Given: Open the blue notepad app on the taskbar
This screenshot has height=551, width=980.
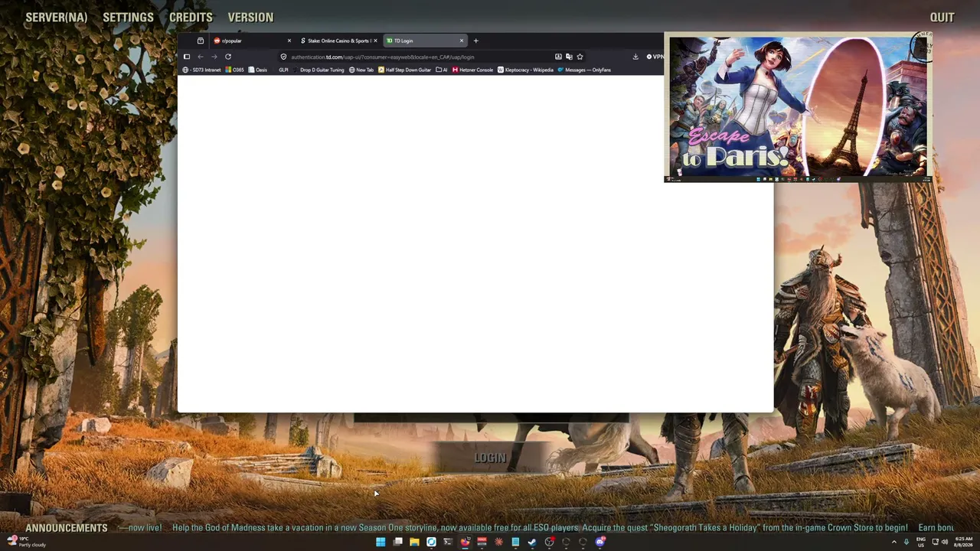Looking at the screenshot, I should 515,542.
